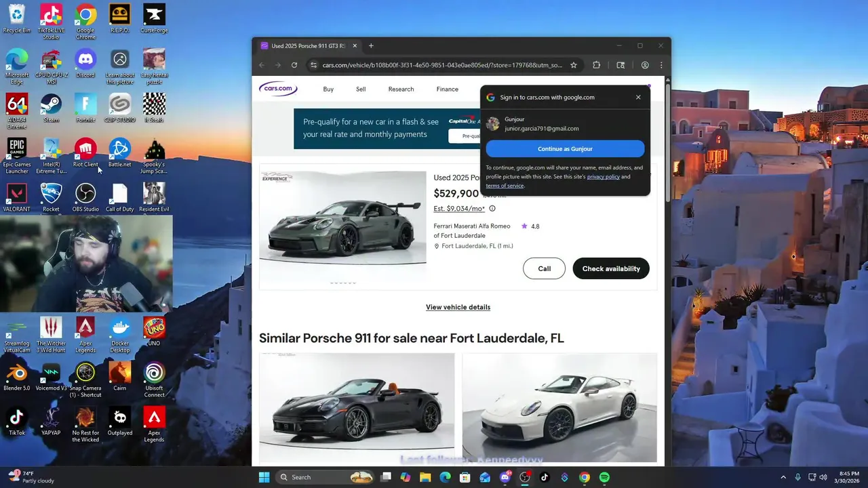Show hidden system tray icons
The width and height of the screenshot is (868, 488).
point(783,477)
